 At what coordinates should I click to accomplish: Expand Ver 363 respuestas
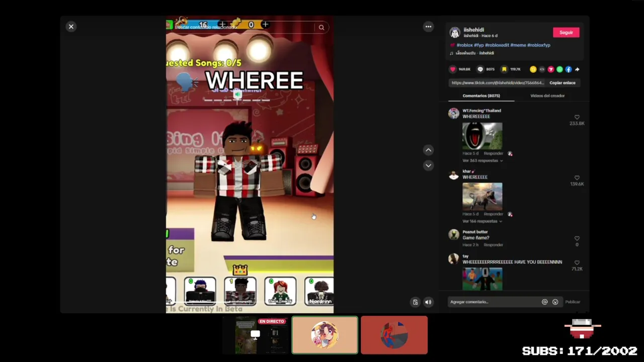pyautogui.click(x=482, y=160)
